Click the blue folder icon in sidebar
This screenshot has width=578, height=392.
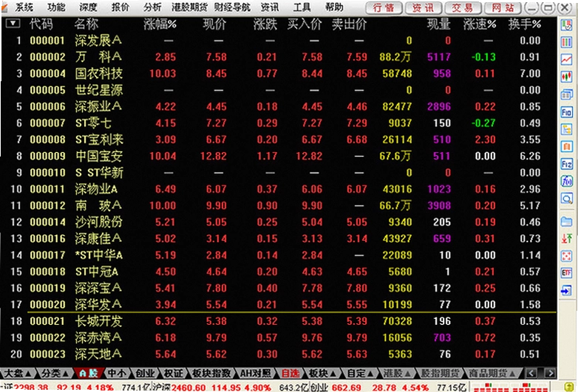[567, 221]
